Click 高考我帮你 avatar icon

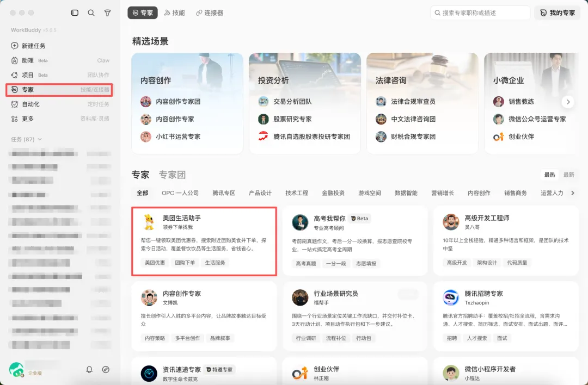pos(300,222)
